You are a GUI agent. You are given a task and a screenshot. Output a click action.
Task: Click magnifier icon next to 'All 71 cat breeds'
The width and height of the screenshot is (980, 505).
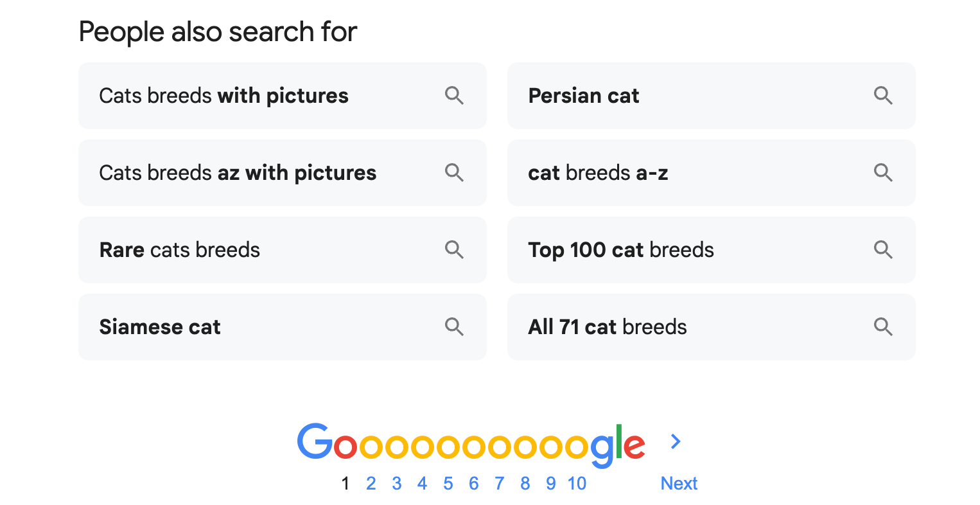883,327
